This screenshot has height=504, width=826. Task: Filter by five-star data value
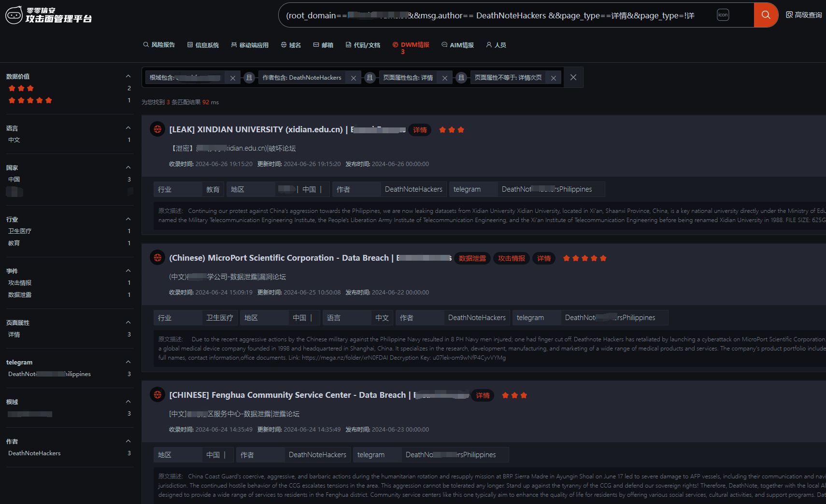[x=30, y=100]
